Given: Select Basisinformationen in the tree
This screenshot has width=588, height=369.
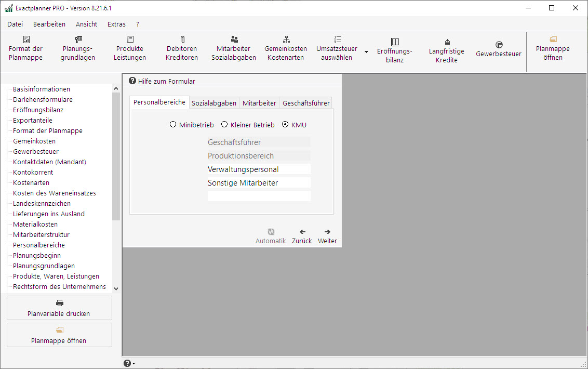Looking at the screenshot, I should click(42, 89).
